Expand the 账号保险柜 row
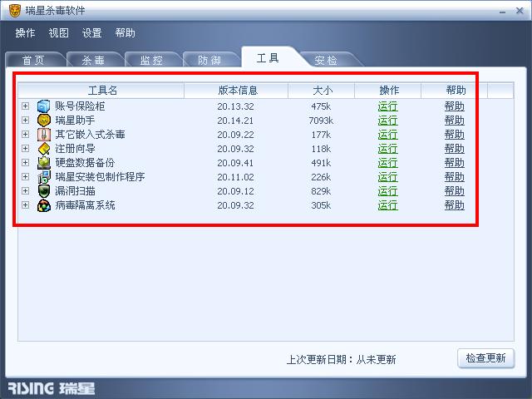This screenshot has width=532, height=399. [x=25, y=106]
